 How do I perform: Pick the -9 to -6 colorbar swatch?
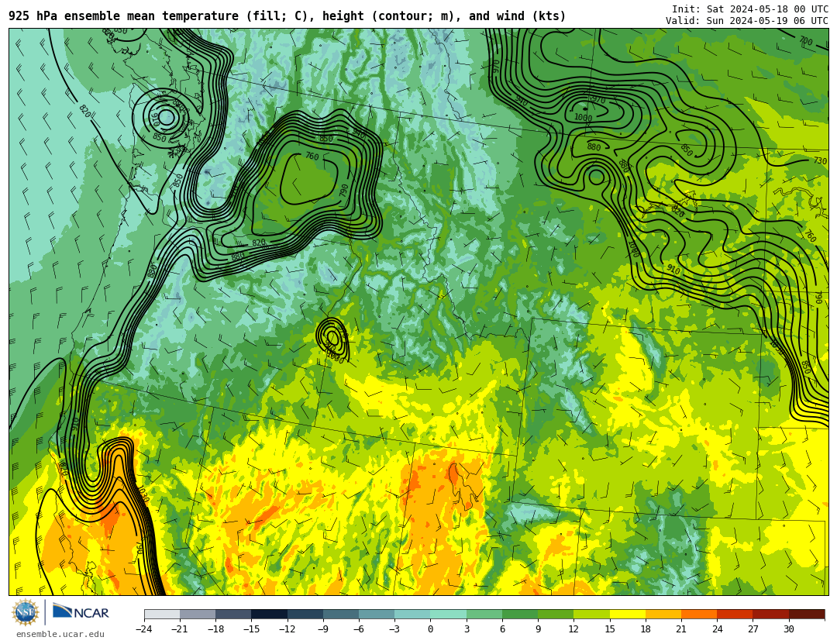[x=341, y=614]
